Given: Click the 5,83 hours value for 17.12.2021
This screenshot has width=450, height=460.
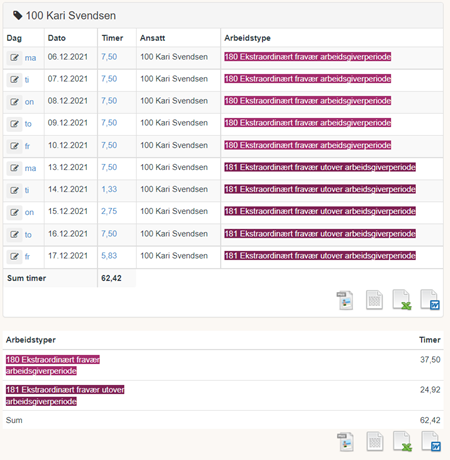Looking at the screenshot, I should [109, 256].
